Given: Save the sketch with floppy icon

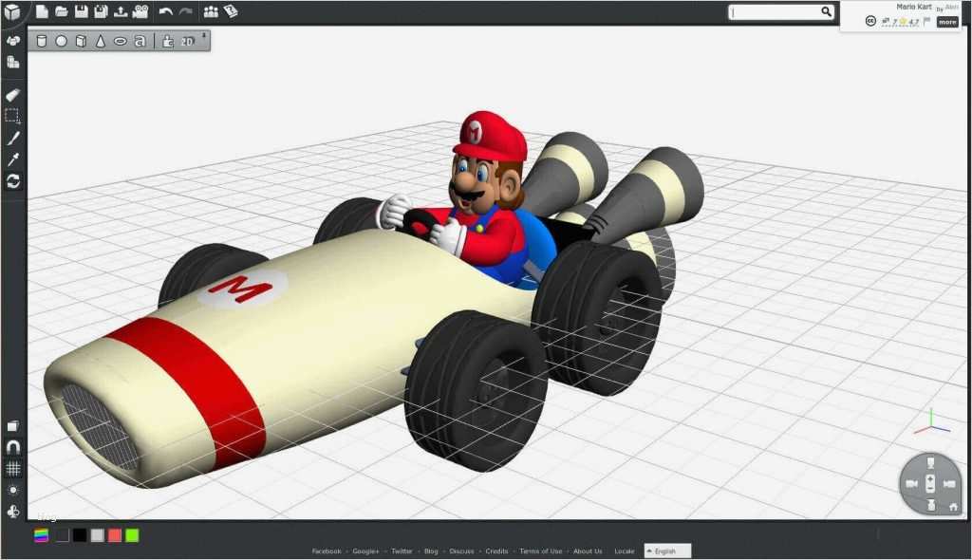Looking at the screenshot, I should pyautogui.click(x=81, y=11).
